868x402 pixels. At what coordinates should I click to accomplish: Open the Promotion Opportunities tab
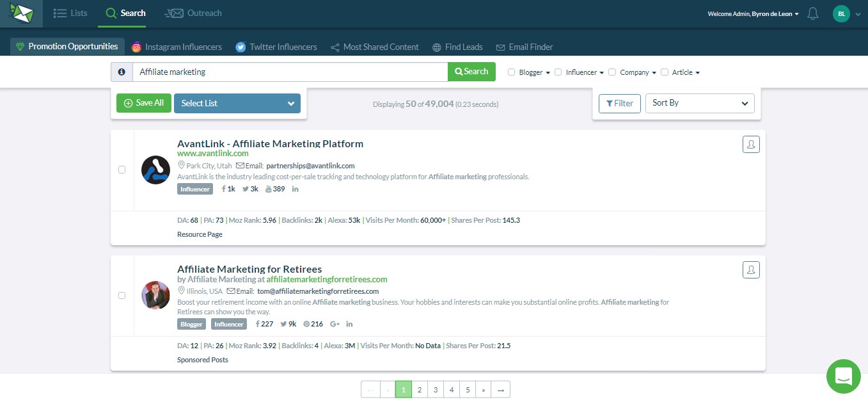[x=67, y=47]
